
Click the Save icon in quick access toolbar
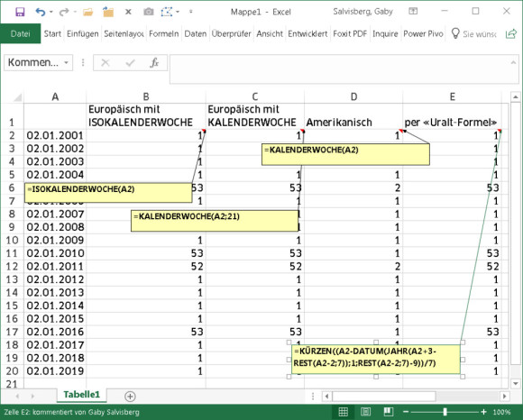coord(20,13)
